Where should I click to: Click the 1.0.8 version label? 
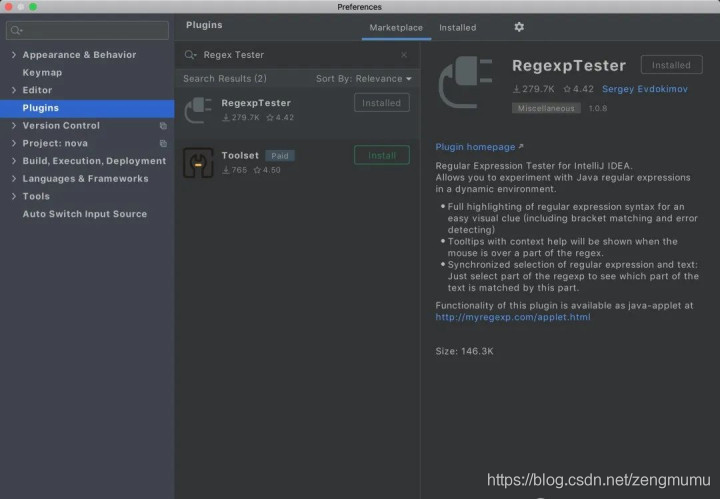coord(598,108)
